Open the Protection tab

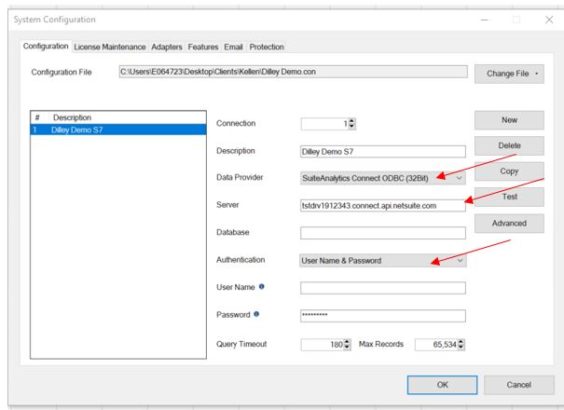click(267, 47)
